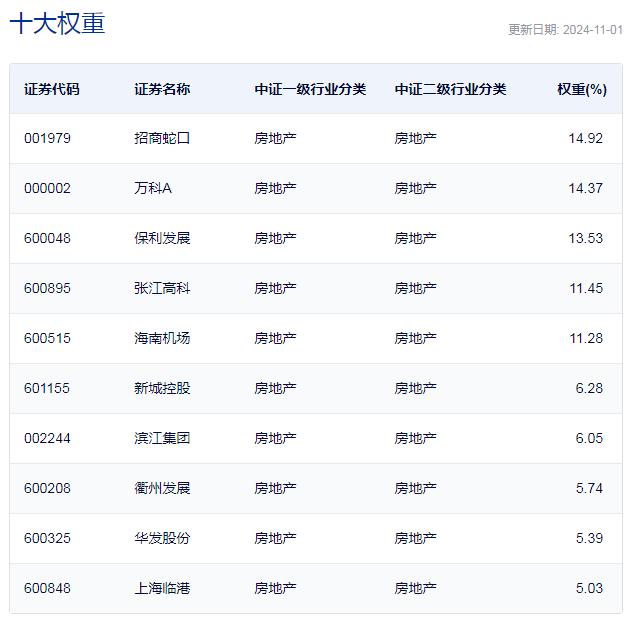Select stock code 600895
Viewport: 627px width, 621px height.
[x=47, y=288]
